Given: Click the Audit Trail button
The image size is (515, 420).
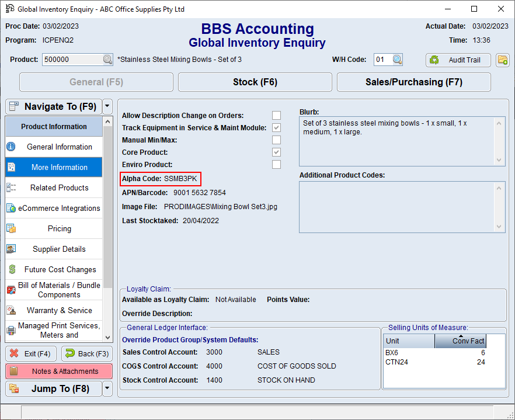Looking at the screenshot, I should click(x=458, y=60).
